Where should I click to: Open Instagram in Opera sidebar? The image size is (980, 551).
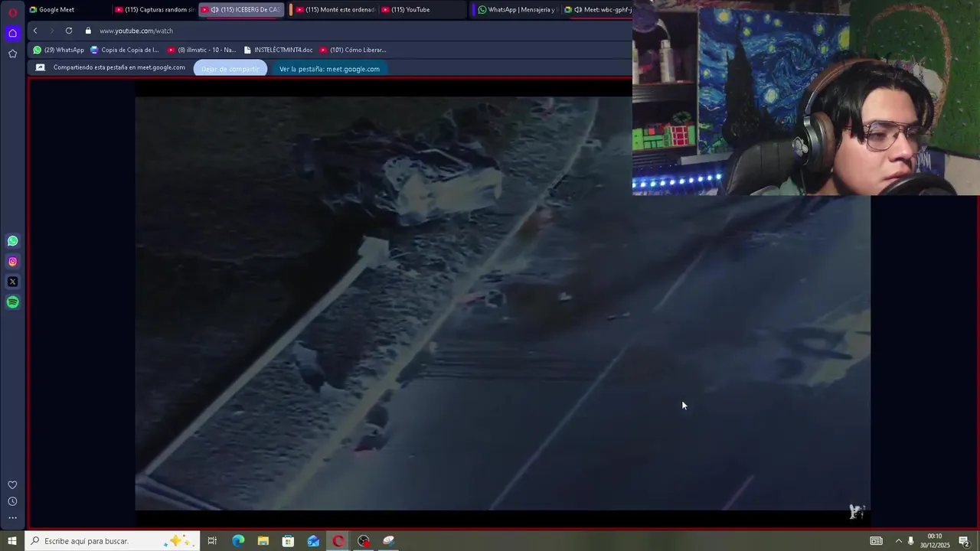[x=12, y=262]
